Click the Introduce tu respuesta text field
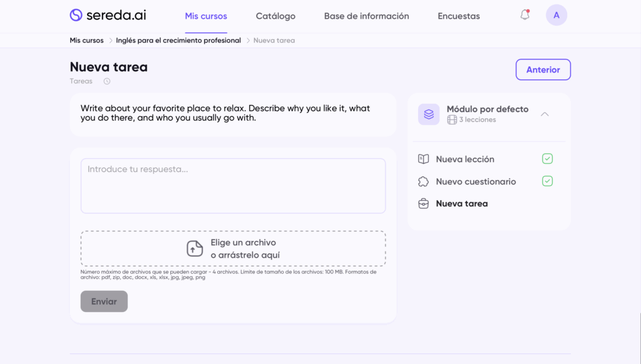 tap(233, 186)
